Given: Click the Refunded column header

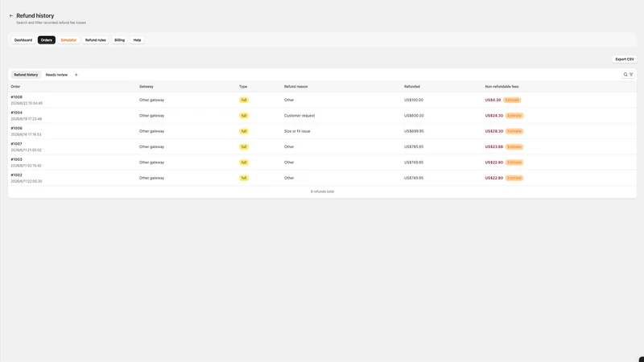Looking at the screenshot, I should 412,87.
